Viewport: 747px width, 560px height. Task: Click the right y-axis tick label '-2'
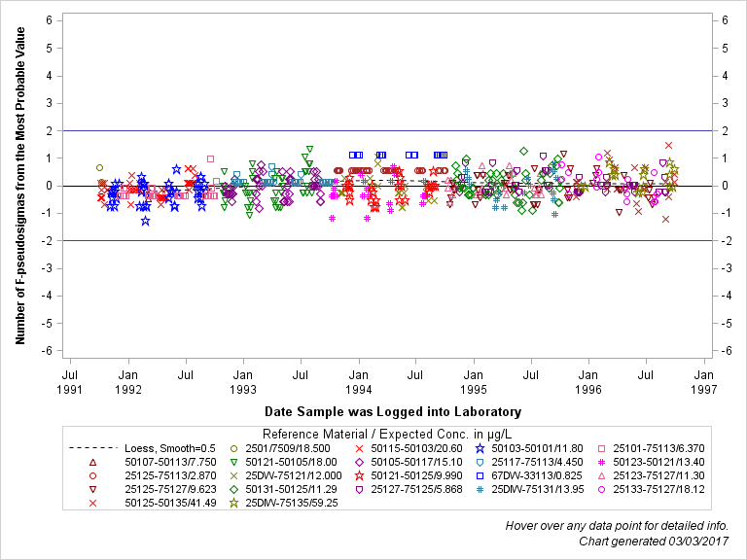(x=725, y=241)
